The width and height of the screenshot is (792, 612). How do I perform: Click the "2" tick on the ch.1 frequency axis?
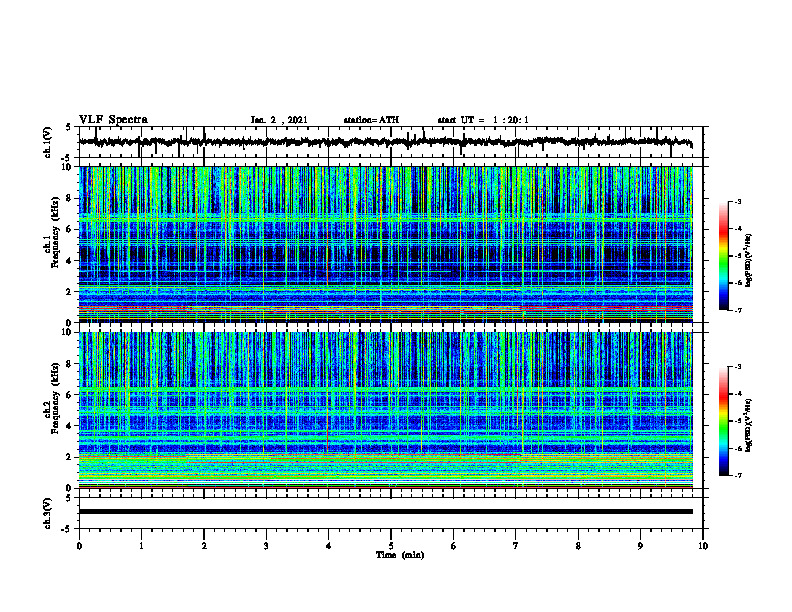(x=71, y=292)
